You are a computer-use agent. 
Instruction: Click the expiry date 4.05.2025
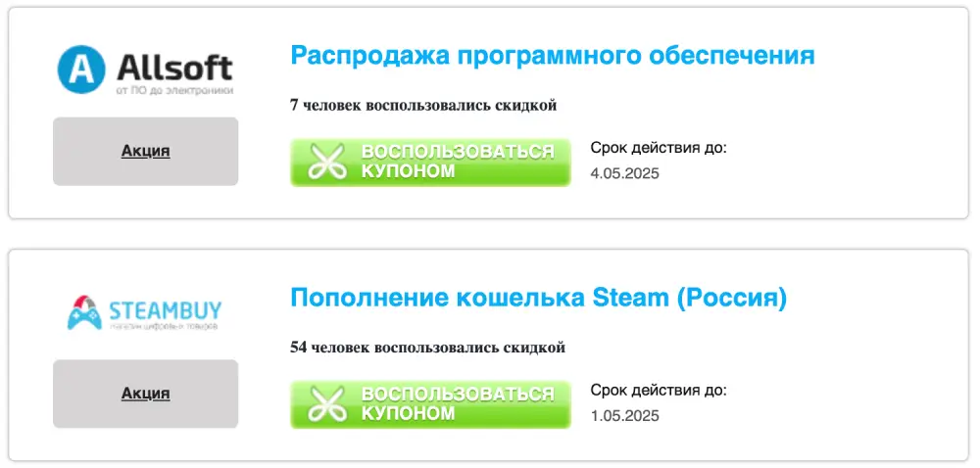[624, 174]
